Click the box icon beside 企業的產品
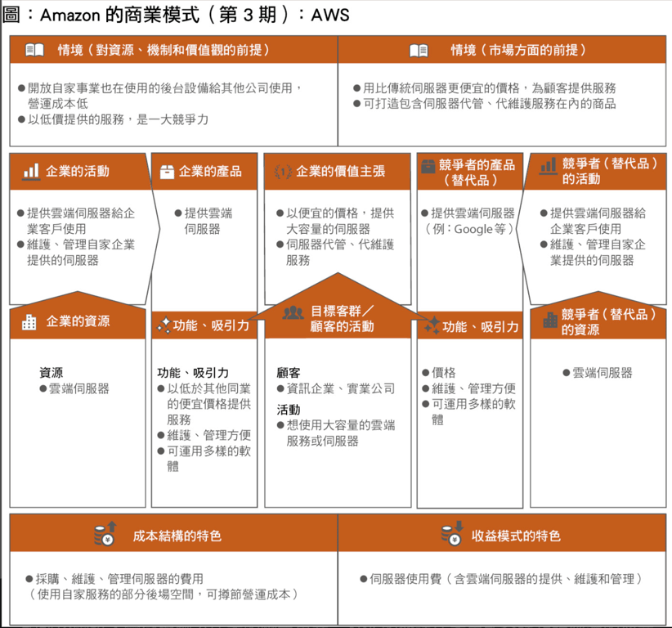The width and height of the screenshot is (672, 628). click(167, 172)
